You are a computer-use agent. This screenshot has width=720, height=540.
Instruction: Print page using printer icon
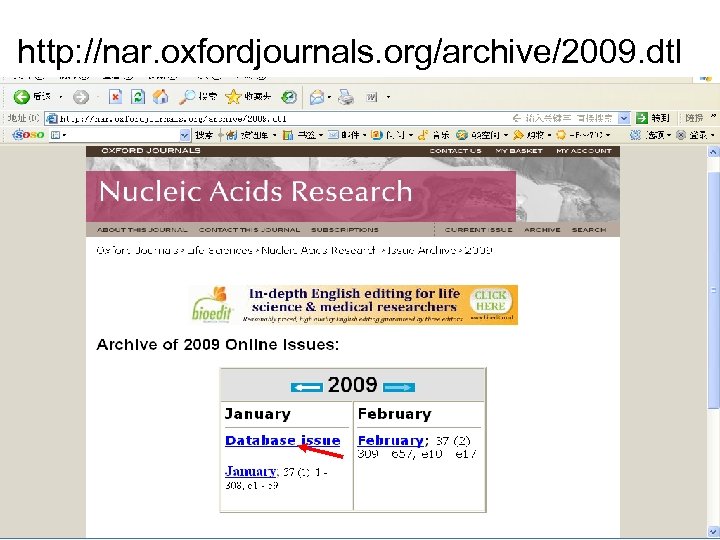coord(346,97)
